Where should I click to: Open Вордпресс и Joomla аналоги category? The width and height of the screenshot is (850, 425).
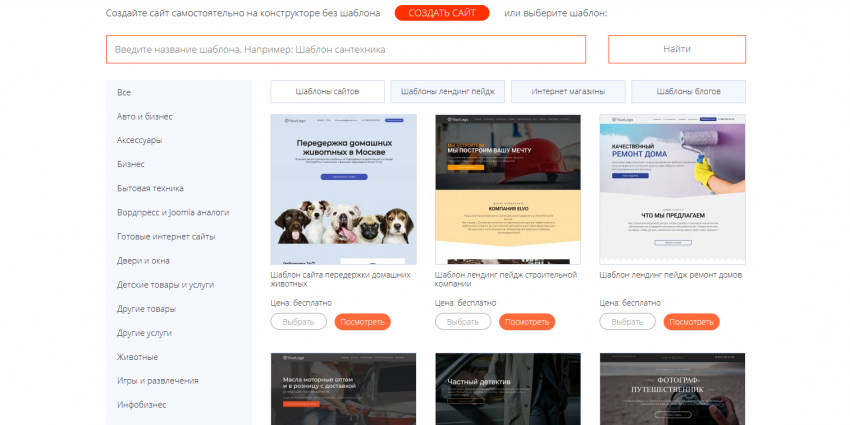coord(172,212)
